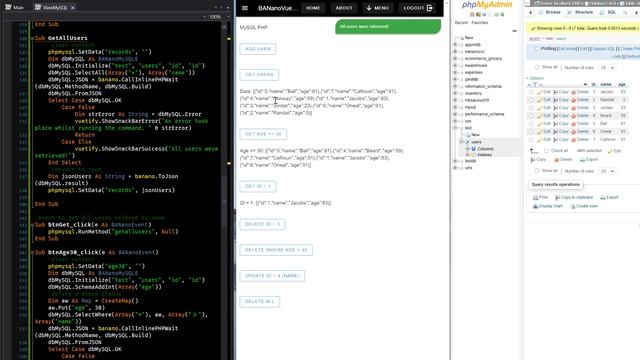Click the Create view icon
This screenshot has height=360, width=640.
pos(573,207)
